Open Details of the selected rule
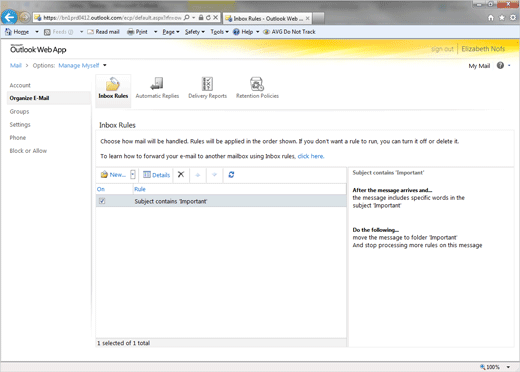The height and width of the screenshot is (372, 520). [x=156, y=175]
